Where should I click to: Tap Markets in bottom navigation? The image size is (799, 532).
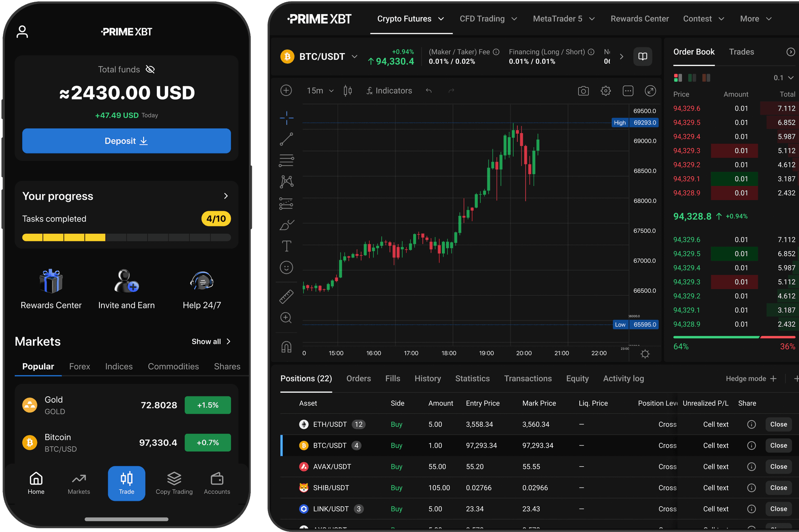coord(79,484)
